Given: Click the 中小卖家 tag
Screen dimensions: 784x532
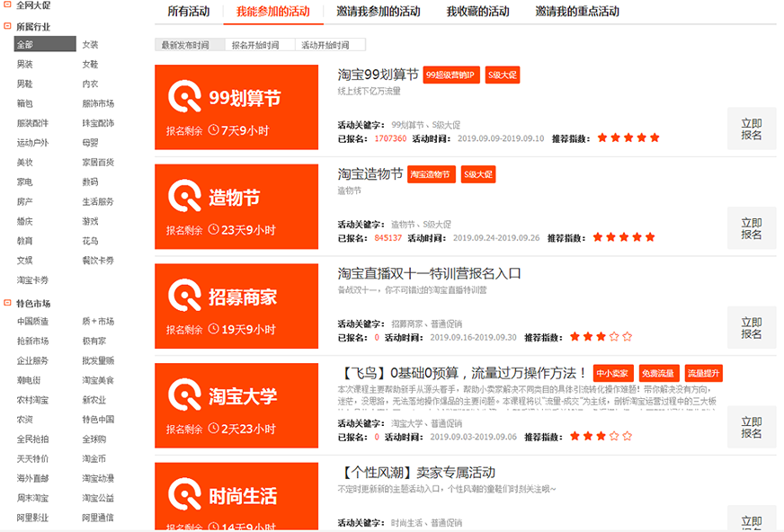Looking at the screenshot, I should 613,373.
